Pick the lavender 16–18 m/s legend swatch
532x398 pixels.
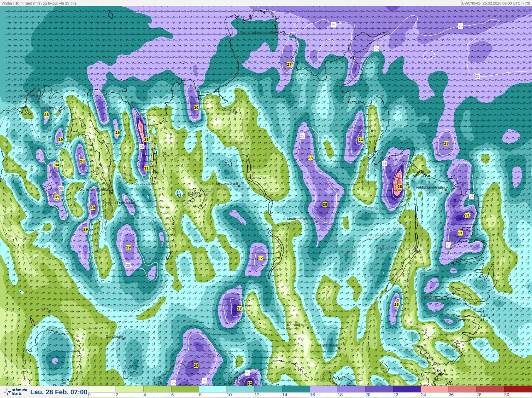324,389
